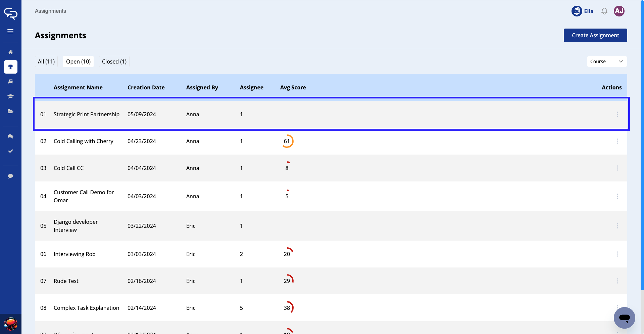Open the live chat widget bubble
The width and height of the screenshot is (644, 334).
point(624,318)
